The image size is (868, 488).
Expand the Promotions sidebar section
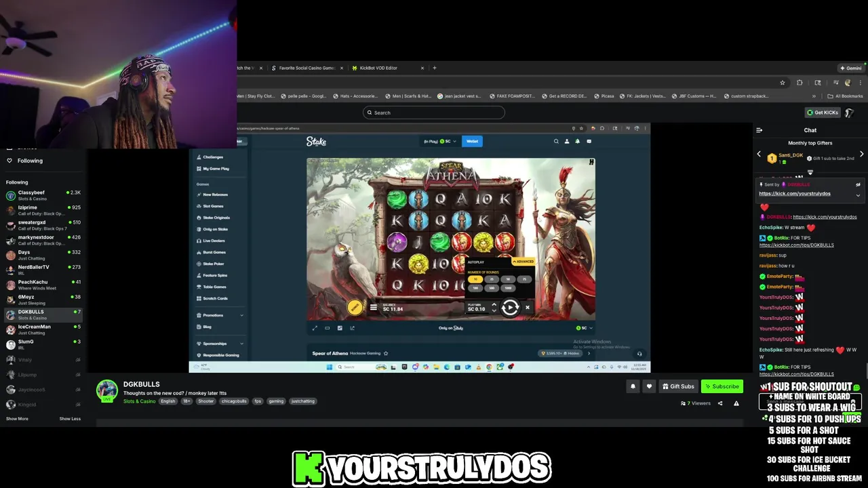coord(241,315)
